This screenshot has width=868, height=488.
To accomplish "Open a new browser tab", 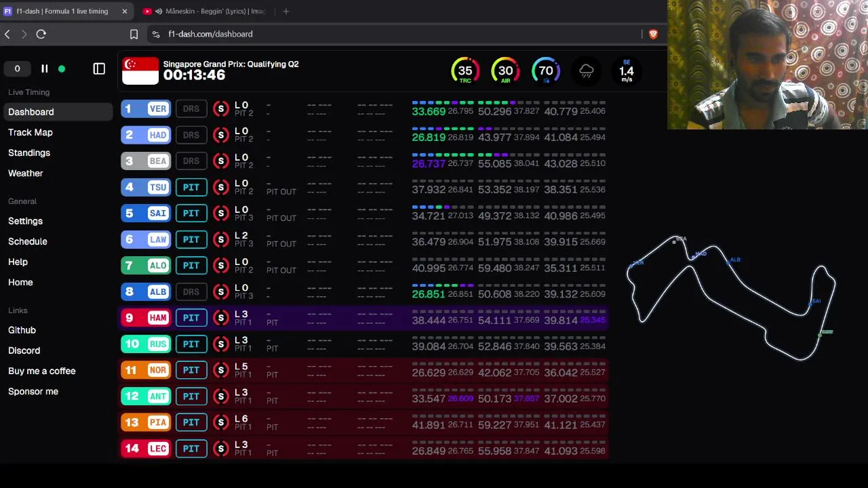I will point(285,11).
